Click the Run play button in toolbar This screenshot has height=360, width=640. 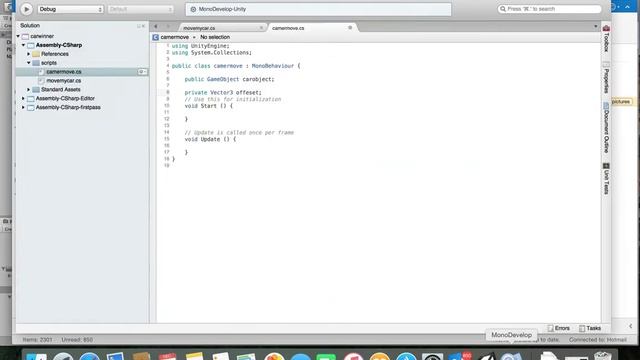[x=26, y=9]
